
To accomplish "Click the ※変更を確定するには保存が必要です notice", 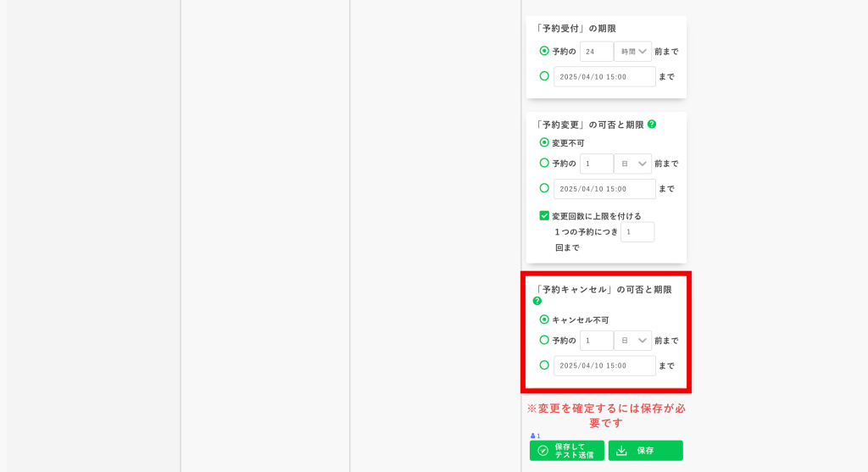I will click(x=606, y=415).
